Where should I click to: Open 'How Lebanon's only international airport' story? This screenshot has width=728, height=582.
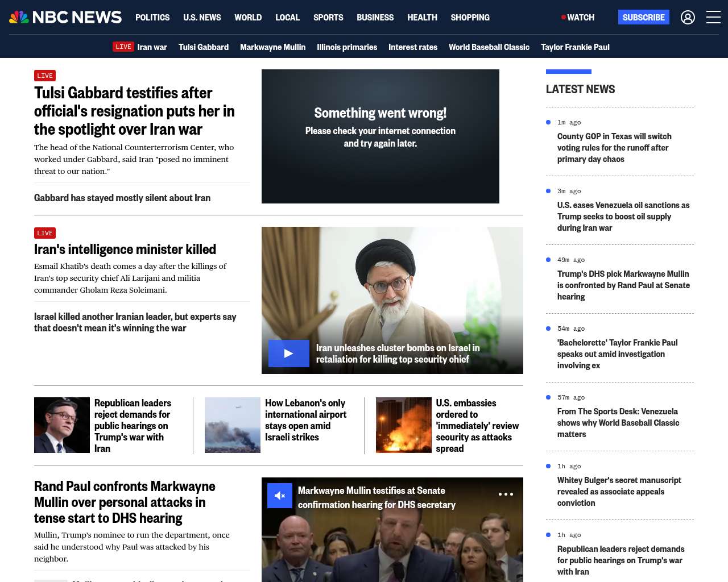305,420
